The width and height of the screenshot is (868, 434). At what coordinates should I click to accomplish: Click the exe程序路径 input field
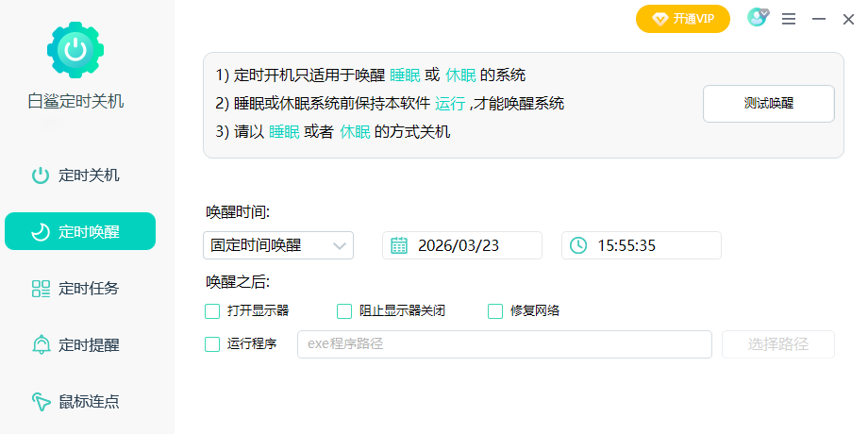coord(504,344)
